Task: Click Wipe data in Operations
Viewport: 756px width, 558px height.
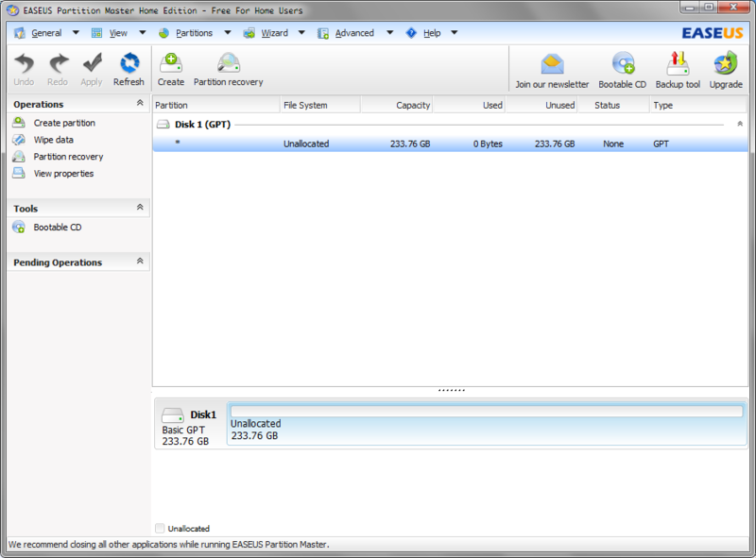Action: (54, 140)
